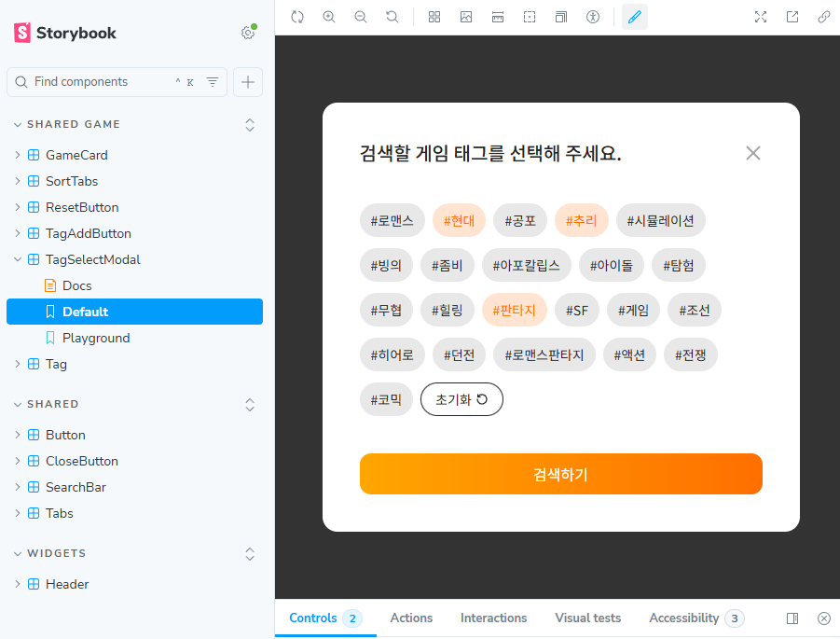Open the canvas in new tab
Viewport: 840px width, 639px height.
click(792, 17)
